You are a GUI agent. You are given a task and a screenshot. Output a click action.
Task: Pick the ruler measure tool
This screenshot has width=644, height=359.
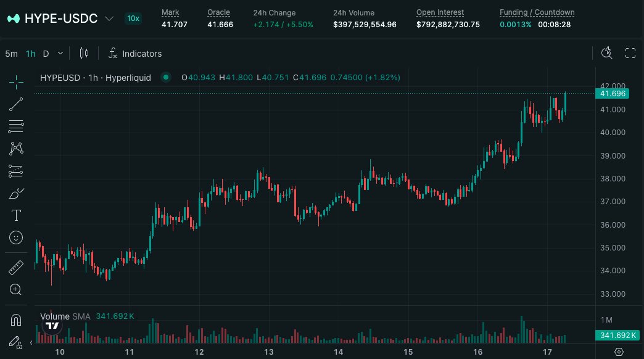tap(16, 268)
